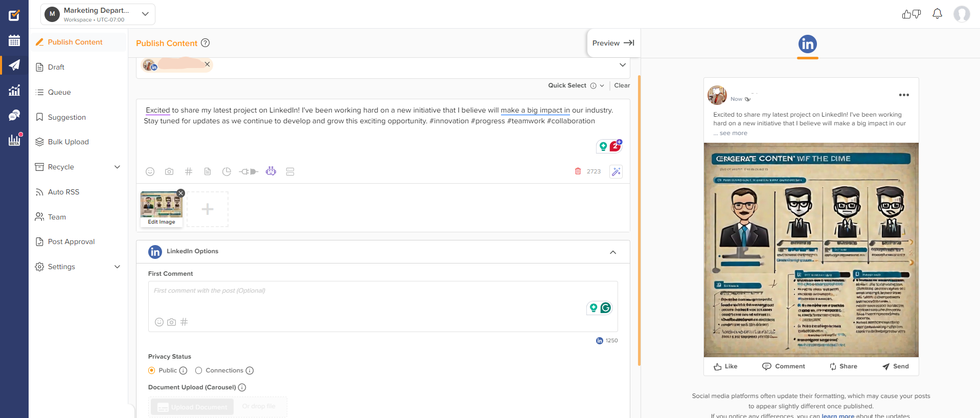Click hashtag icon in First Comment box

(184, 322)
